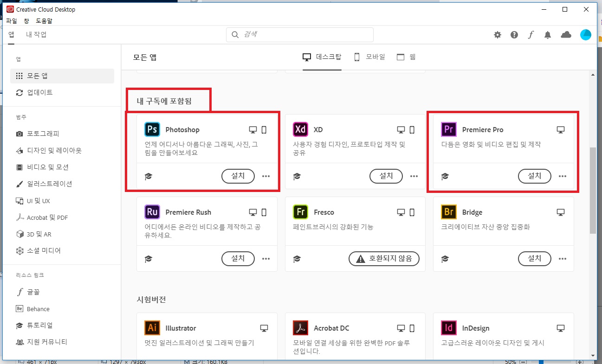The height and width of the screenshot is (364, 602).
Task: Show notifications via the bell icon
Action: click(x=548, y=35)
